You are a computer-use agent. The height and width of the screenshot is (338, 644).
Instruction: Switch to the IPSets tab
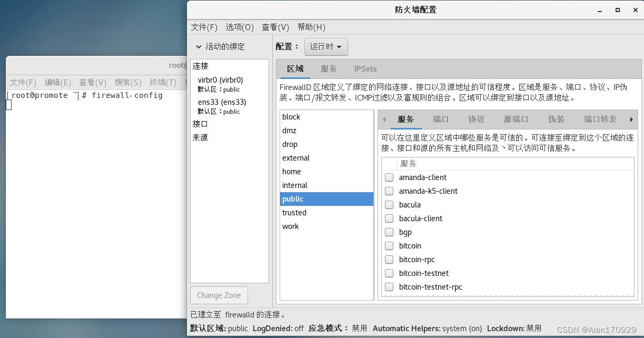(365, 68)
